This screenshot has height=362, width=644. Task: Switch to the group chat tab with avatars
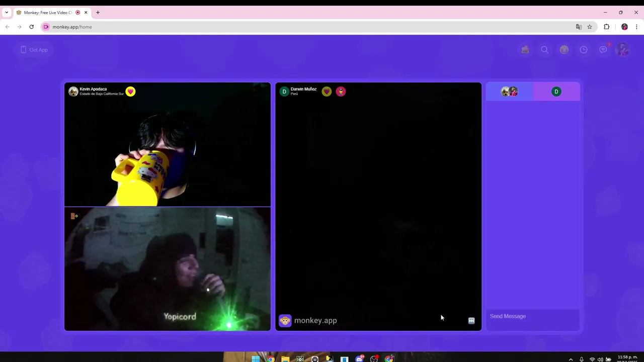(509, 92)
